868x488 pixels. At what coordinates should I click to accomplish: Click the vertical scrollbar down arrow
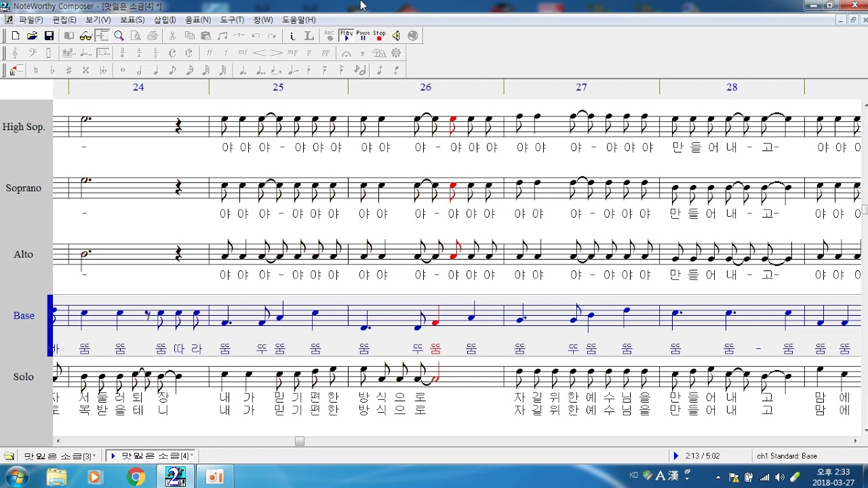pos(865,430)
